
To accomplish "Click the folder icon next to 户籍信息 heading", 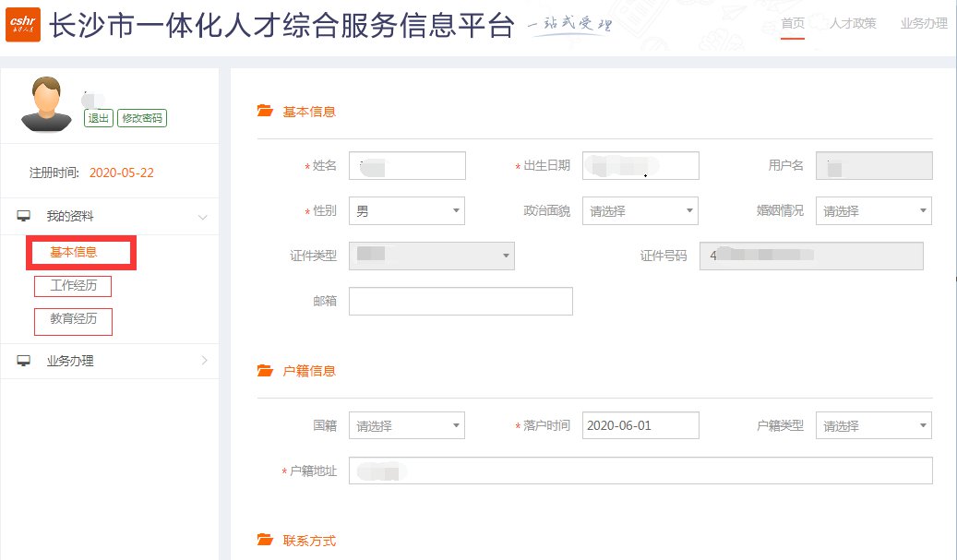I will point(265,371).
